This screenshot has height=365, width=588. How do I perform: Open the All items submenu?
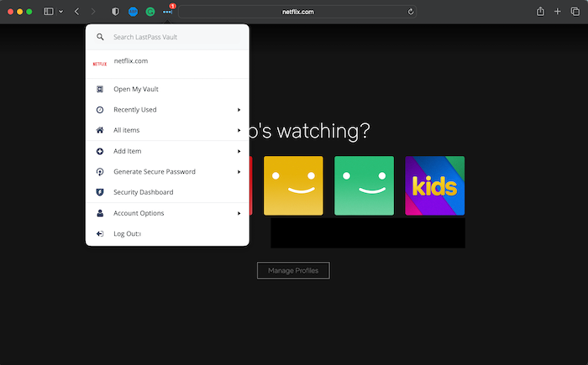pos(167,130)
